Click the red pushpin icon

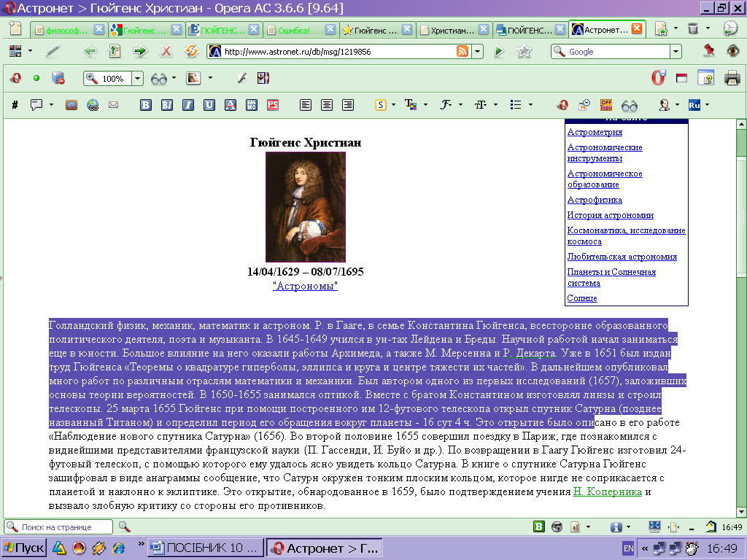click(x=709, y=50)
